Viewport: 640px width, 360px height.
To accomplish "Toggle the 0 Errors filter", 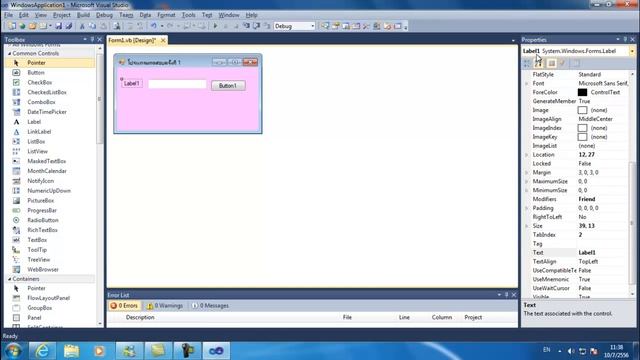I will click(x=124, y=306).
